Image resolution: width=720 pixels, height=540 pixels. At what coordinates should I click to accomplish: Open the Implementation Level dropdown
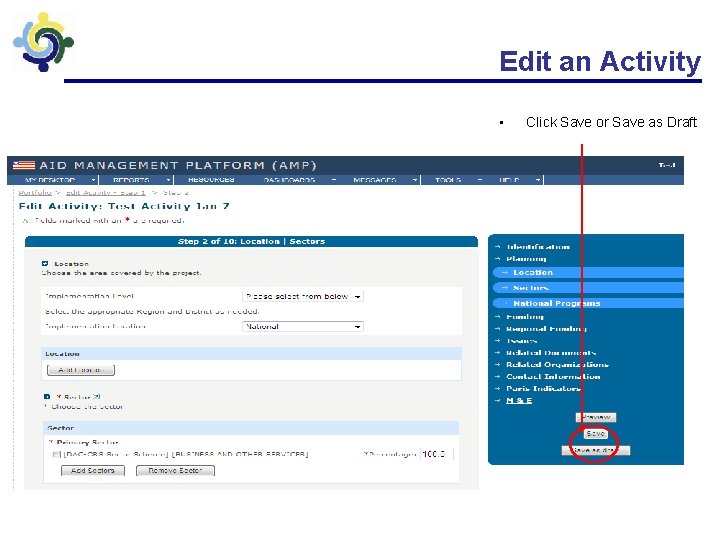pyautogui.click(x=303, y=297)
